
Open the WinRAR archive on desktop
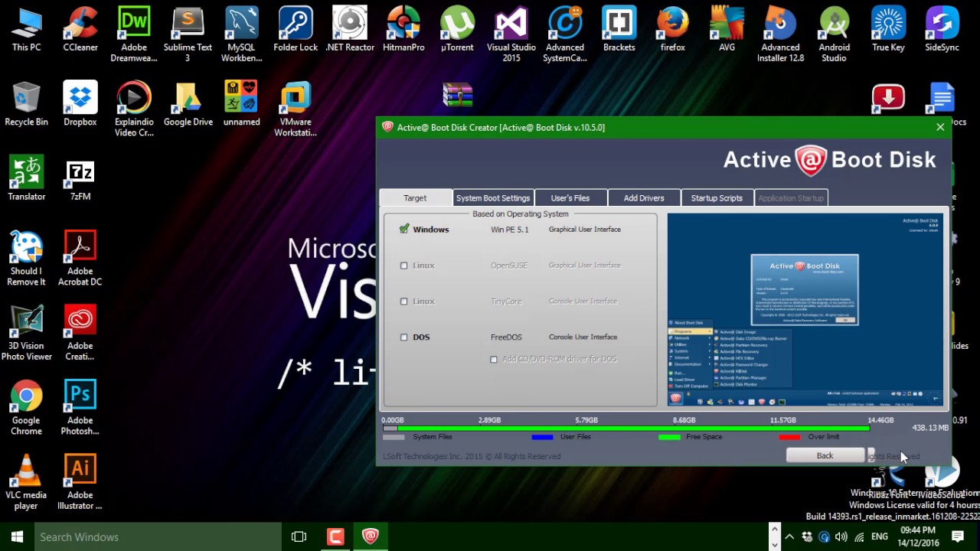coord(457,96)
